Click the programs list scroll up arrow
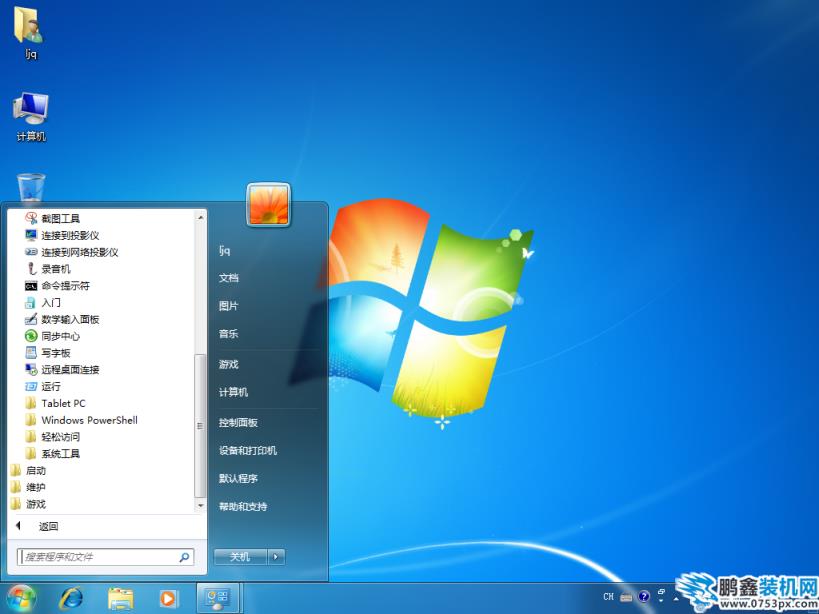The image size is (819, 614). [201, 217]
